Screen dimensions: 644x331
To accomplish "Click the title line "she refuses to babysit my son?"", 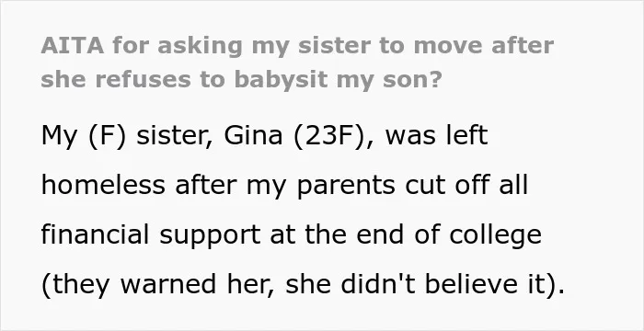I will pyautogui.click(x=241, y=79).
